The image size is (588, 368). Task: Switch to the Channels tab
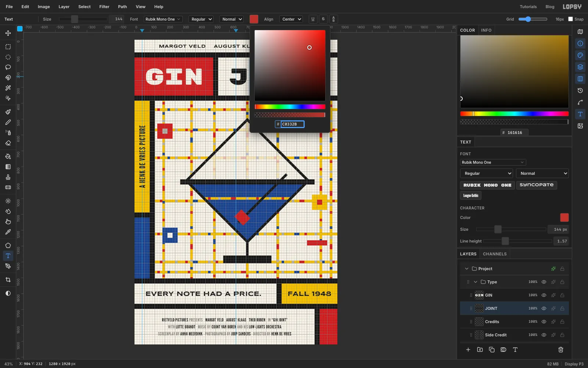[x=495, y=254]
